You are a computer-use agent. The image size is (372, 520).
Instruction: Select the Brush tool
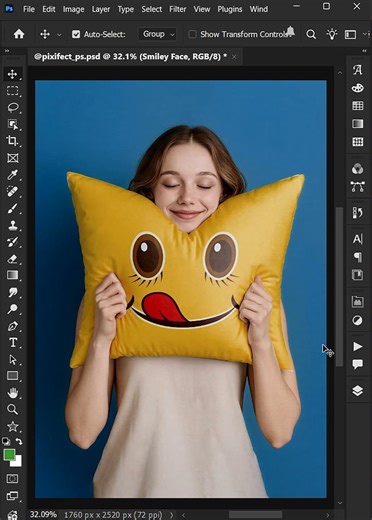[x=13, y=208]
